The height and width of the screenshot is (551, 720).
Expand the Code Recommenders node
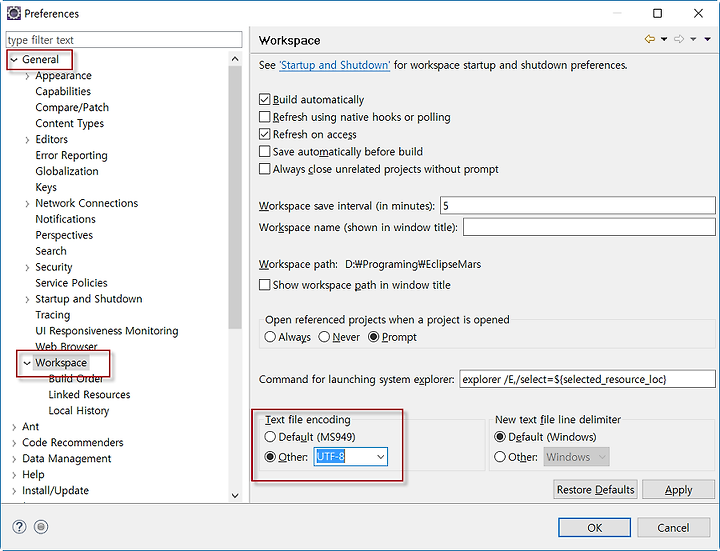[14, 443]
